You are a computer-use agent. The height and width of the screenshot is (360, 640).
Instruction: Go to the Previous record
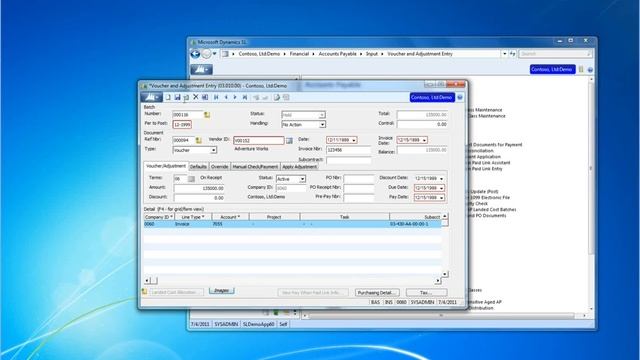[226, 97]
